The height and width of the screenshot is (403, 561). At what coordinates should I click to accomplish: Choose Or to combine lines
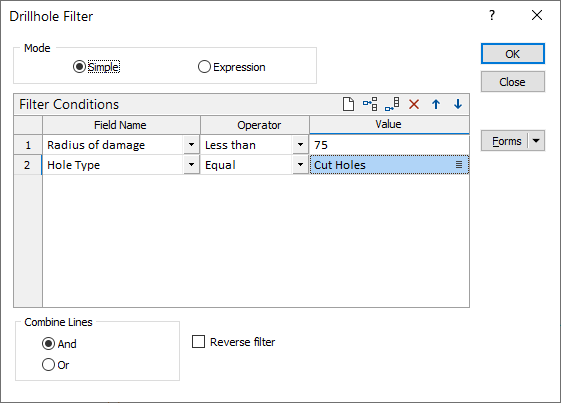(48, 365)
